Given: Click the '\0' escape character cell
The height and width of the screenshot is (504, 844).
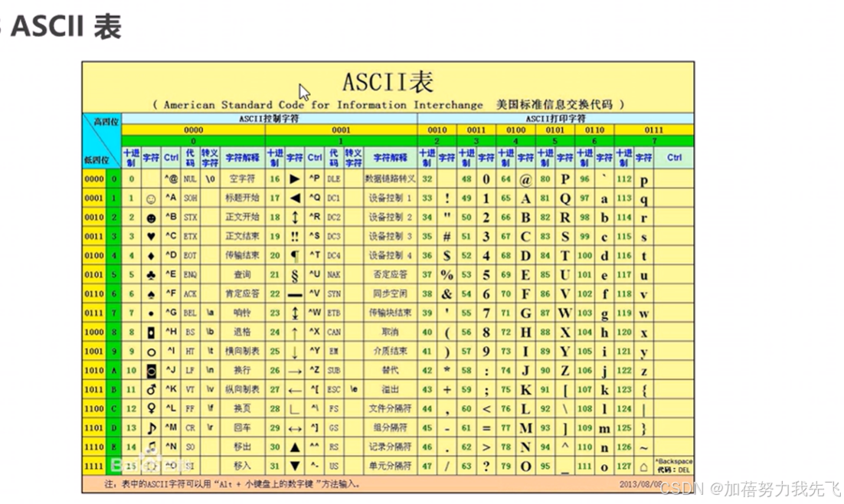Looking at the screenshot, I should pos(210,178).
